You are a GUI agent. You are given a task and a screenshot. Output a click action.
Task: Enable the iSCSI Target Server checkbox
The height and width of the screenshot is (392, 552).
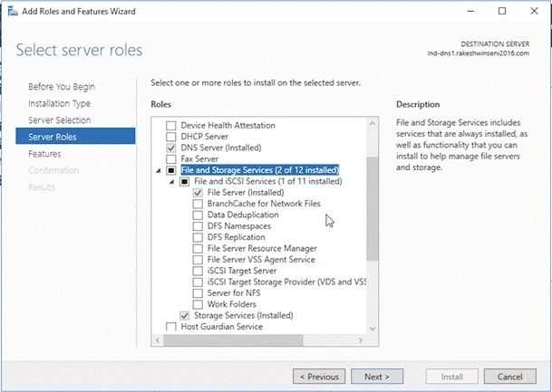pyautogui.click(x=198, y=271)
